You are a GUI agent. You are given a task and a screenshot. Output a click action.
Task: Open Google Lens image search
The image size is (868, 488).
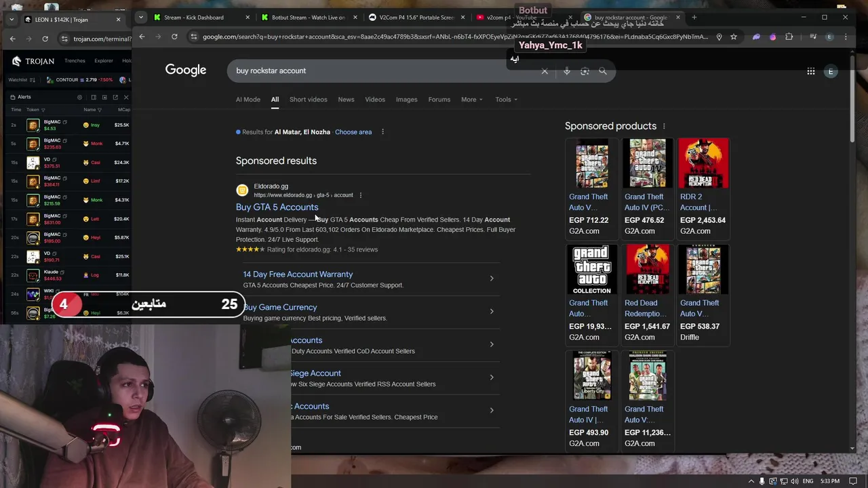pos(585,70)
